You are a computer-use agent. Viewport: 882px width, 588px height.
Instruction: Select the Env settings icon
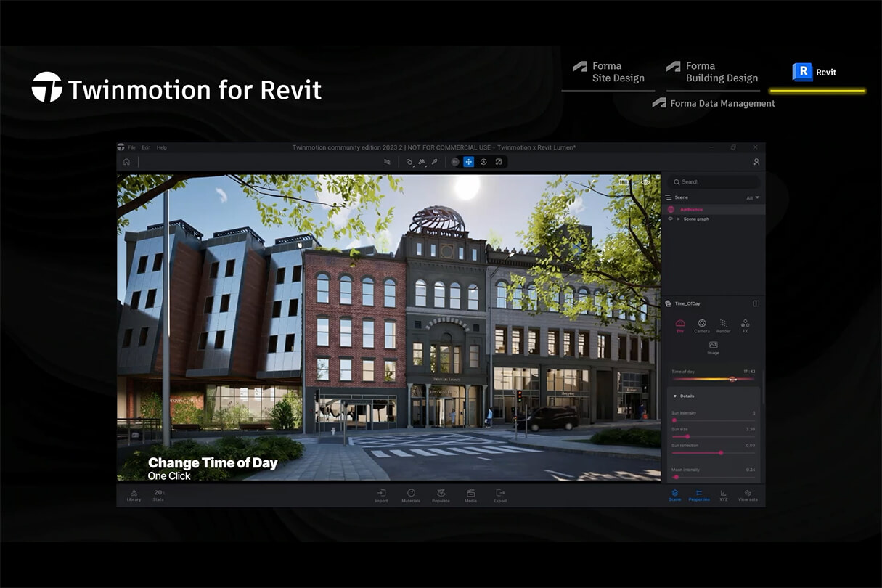tap(680, 326)
